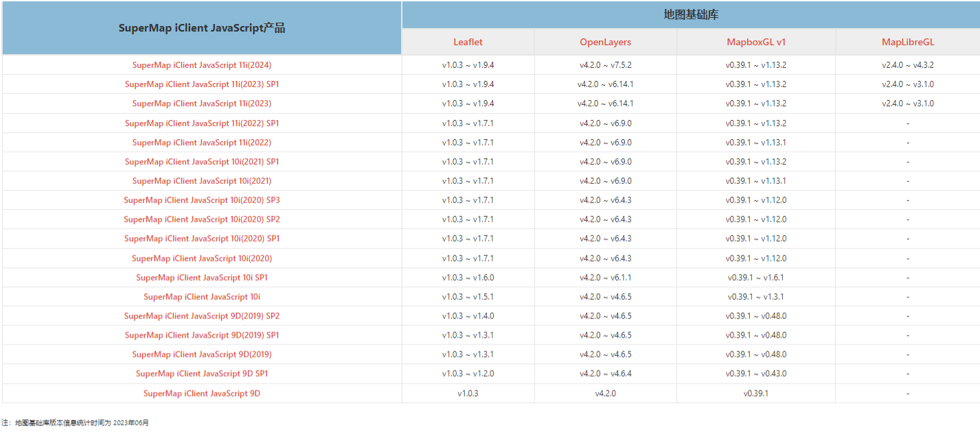The height and width of the screenshot is (433, 980).
Task: Select Leaflet cell v1.0.3 ~ v1.4.0
Action: 468,316
